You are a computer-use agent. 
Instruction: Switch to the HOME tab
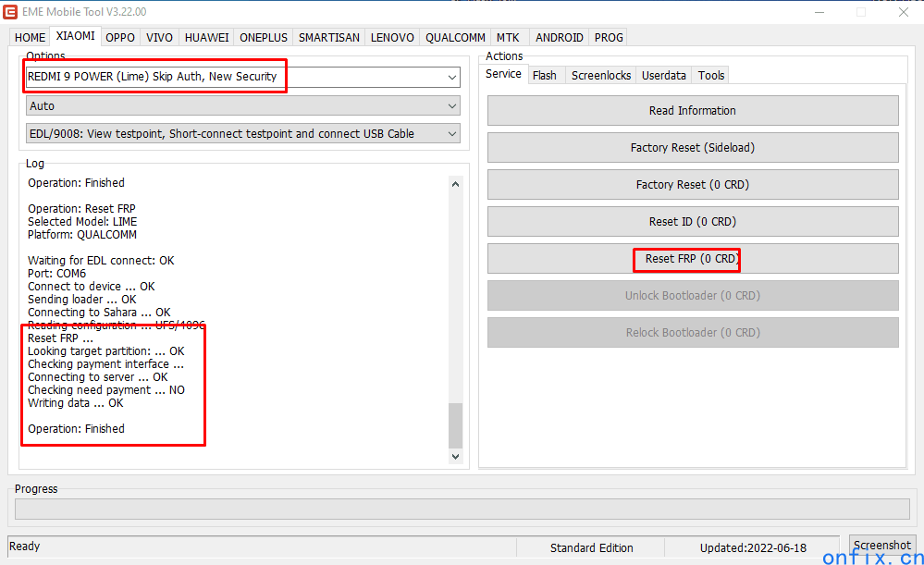[x=30, y=38]
